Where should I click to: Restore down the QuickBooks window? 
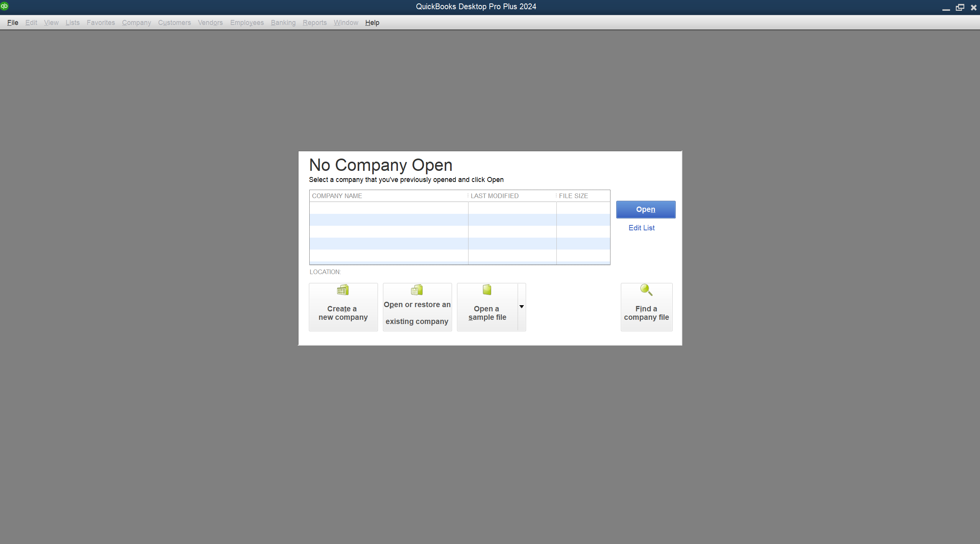[x=960, y=7]
